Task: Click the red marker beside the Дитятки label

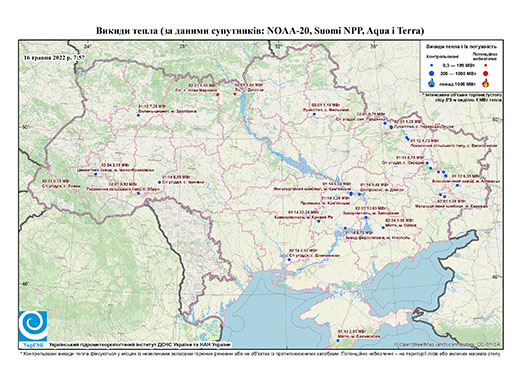Action: coord(235,94)
